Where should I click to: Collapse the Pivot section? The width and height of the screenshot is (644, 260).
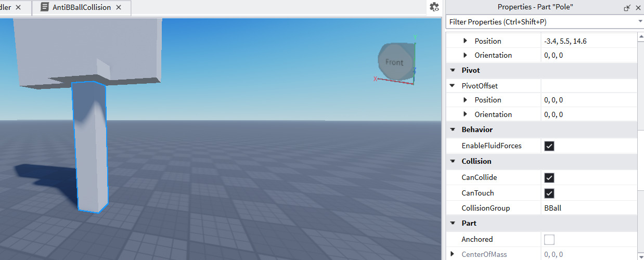453,70
